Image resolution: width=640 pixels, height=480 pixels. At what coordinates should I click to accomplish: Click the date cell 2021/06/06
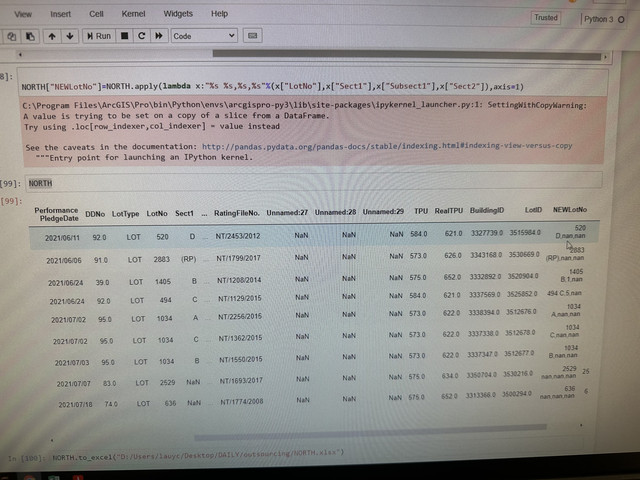point(64,260)
